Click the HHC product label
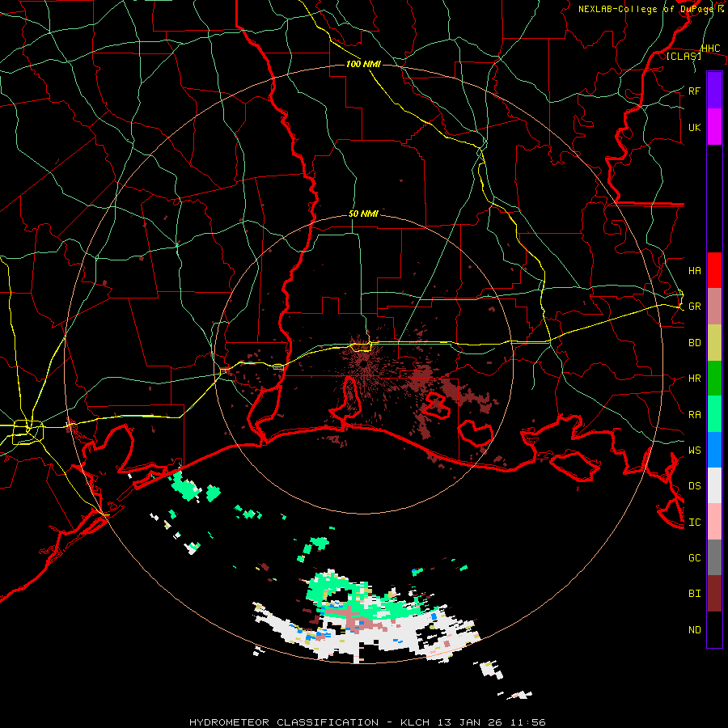Viewport: 728px width, 728px height. point(710,49)
